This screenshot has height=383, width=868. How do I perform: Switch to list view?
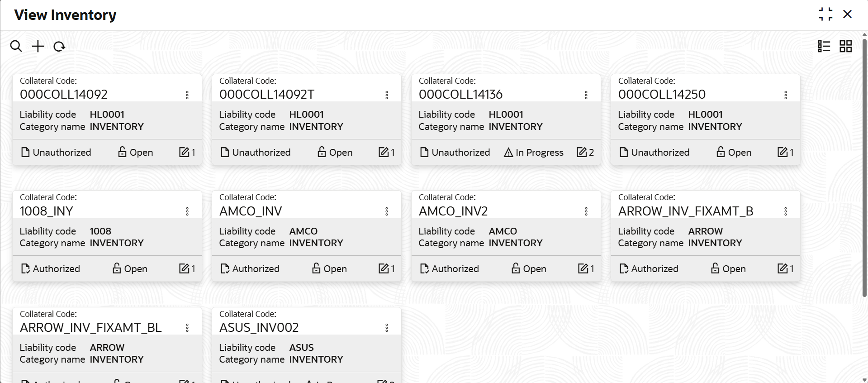pyautogui.click(x=824, y=46)
